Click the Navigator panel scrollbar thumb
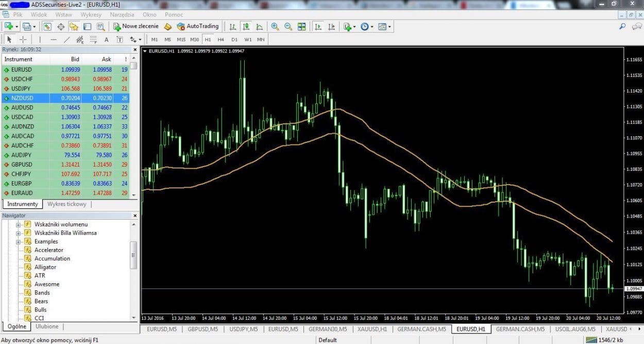 (133, 255)
